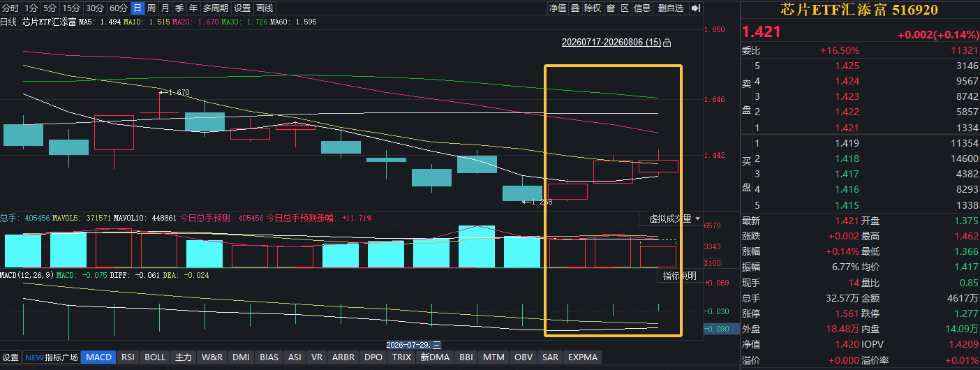Screen dimensions: 980x370
Task: Click the 区 interval button
Action: 625,8
